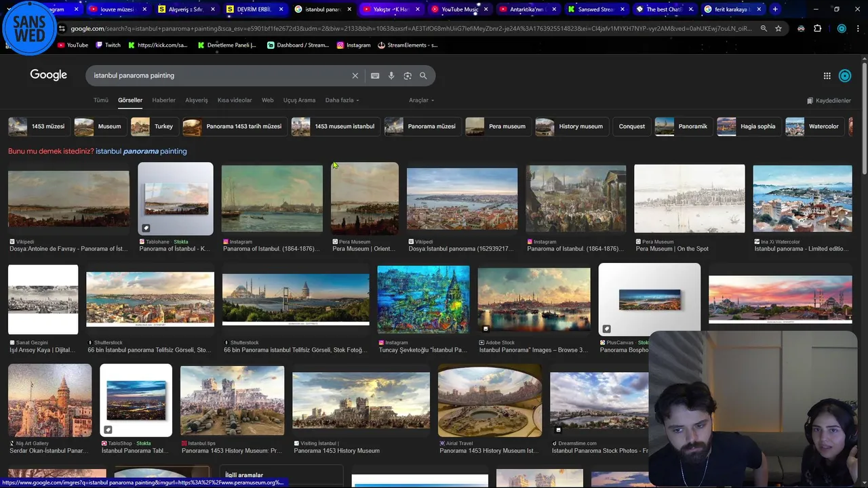Open the Kaydedilenler saved items icon
868x488 pixels.
tap(829, 100)
